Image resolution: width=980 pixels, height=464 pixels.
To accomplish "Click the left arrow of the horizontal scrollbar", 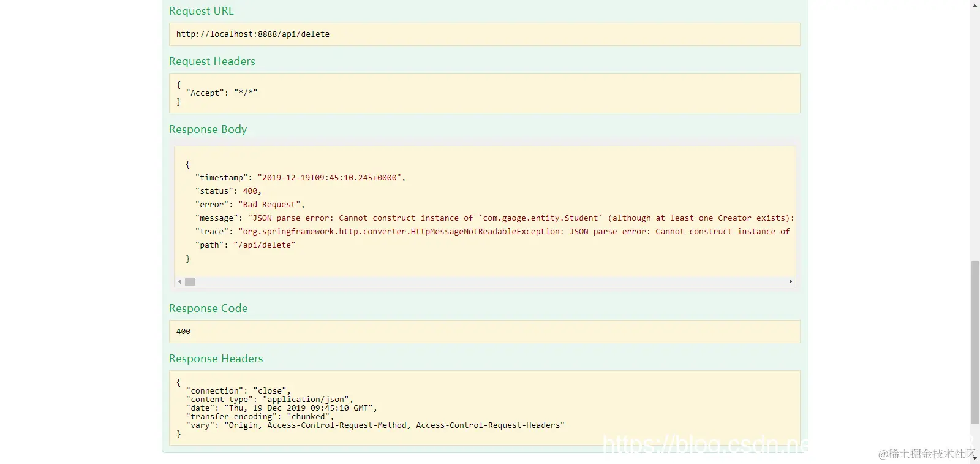I will (179, 282).
